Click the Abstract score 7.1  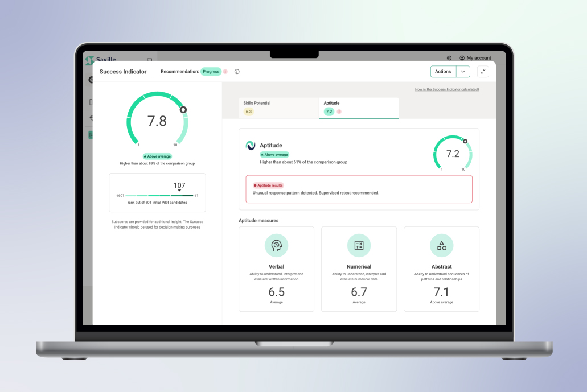pyautogui.click(x=441, y=292)
